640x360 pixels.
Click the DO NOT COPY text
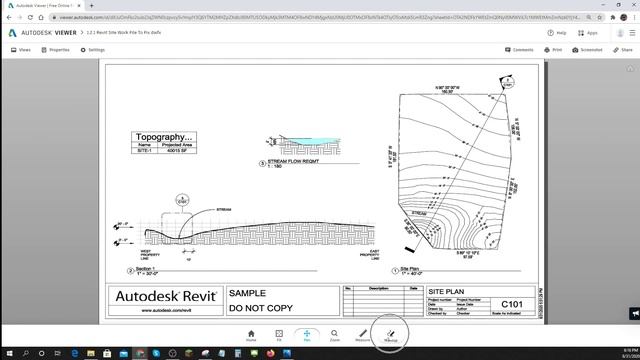261,308
